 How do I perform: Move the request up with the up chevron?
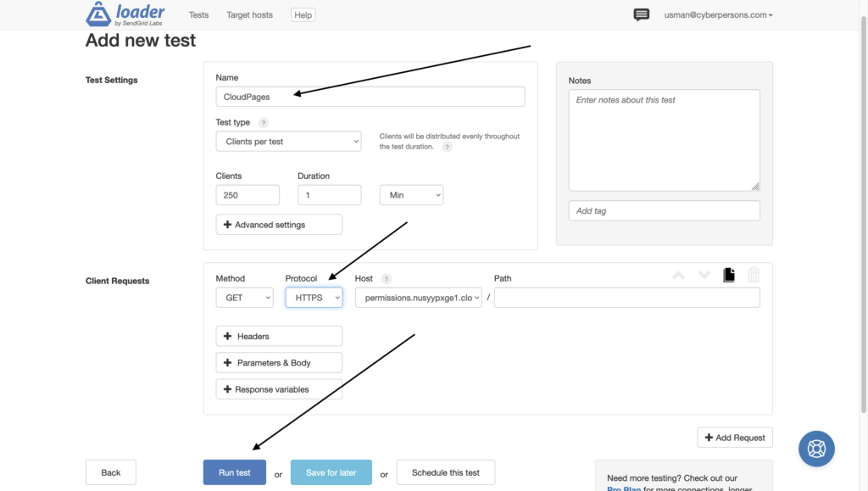click(x=678, y=275)
